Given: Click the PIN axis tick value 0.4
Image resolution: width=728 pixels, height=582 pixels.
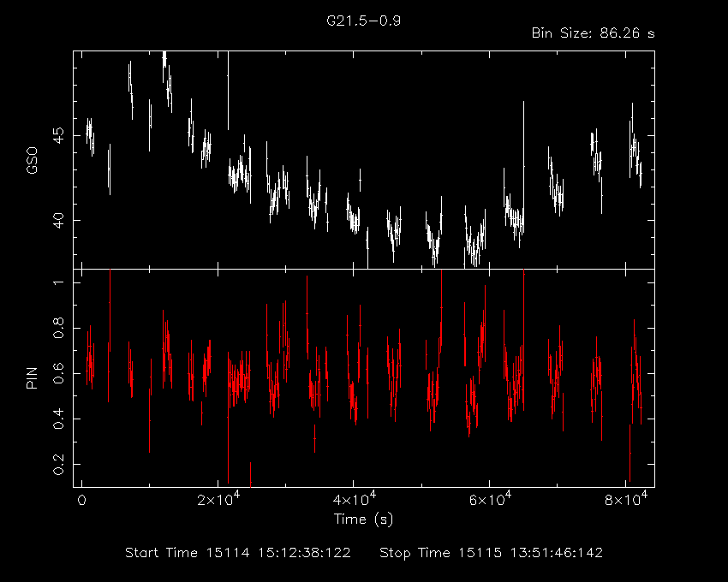Looking at the screenshot, I should [58, 419].
